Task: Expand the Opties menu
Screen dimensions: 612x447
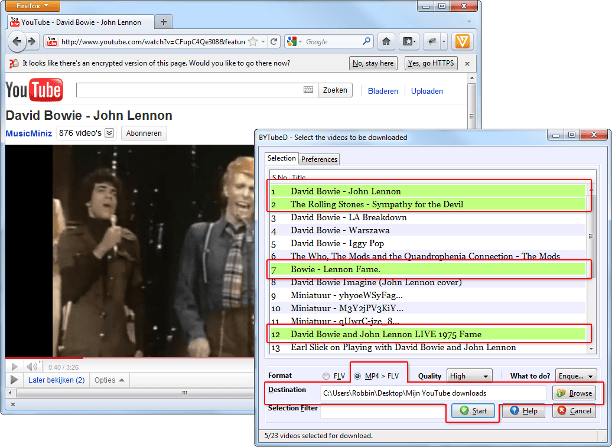Action: tap(109, 380)
